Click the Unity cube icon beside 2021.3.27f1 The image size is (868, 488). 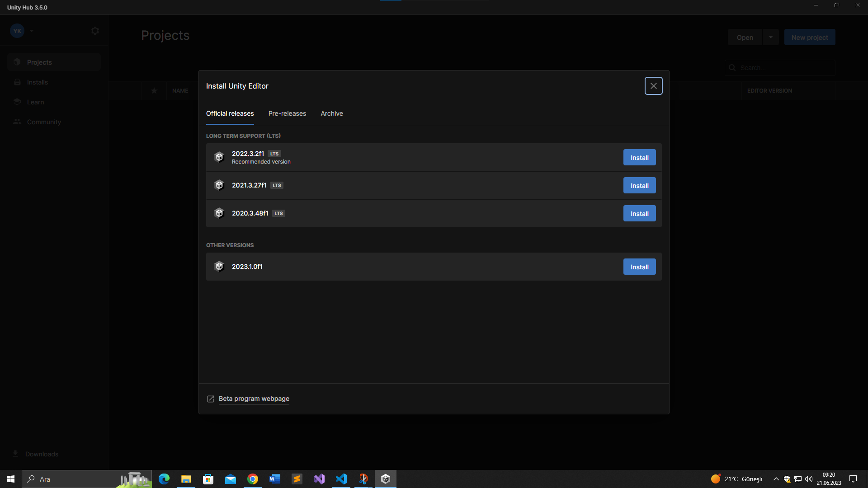point(219,185)
